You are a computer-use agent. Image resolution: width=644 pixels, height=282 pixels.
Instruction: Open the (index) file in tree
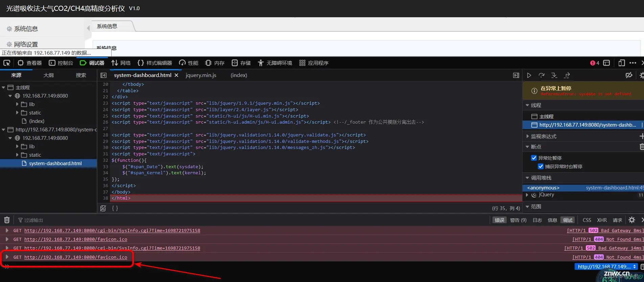tap(37, 121)
